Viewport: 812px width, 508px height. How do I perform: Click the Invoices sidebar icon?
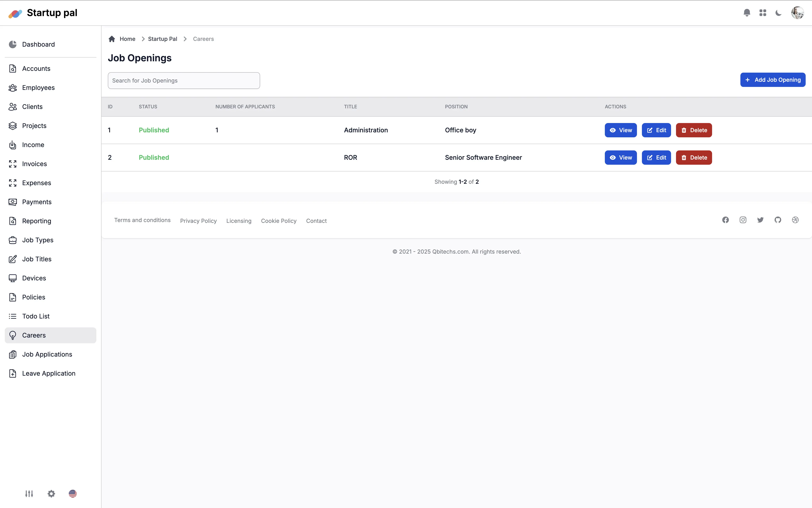[13, 164]
